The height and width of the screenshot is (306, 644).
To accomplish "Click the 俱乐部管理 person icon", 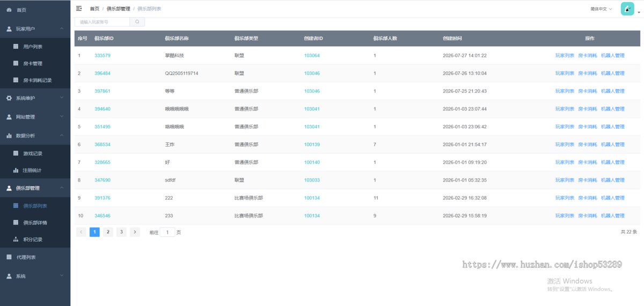I will (9, 188).
